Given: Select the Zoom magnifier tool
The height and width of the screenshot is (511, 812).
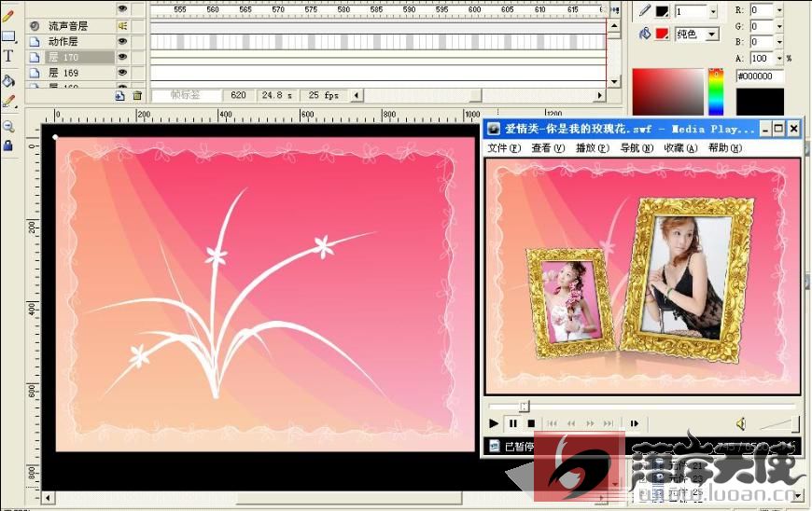Looking at the screenshot, I should tap(8, 126).
